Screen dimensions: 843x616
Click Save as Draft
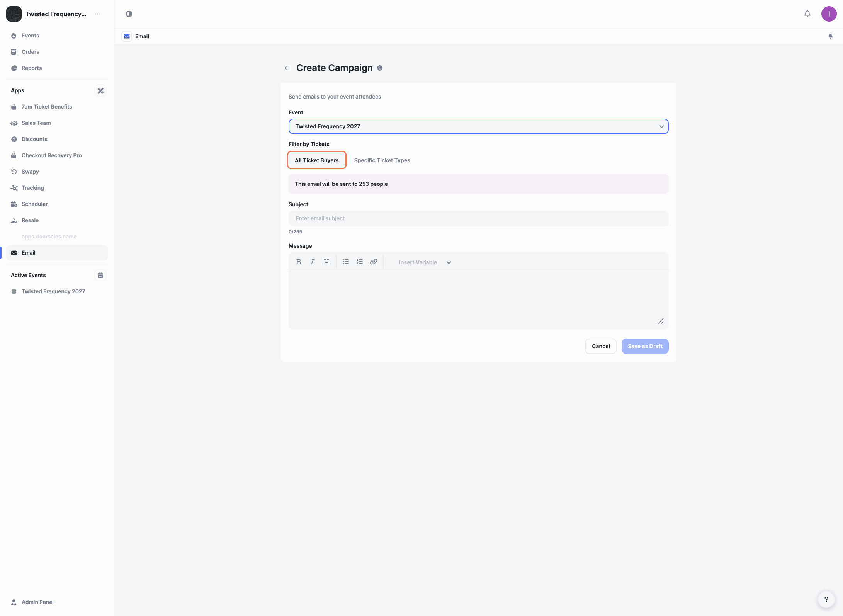coord(644,346)
